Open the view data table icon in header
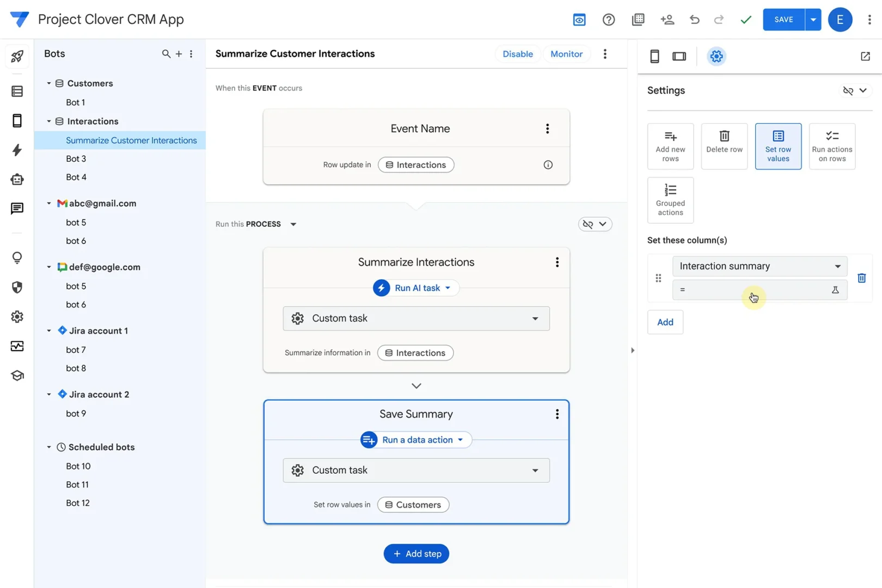This screenshot has width=882, height=588. [638, 20]
